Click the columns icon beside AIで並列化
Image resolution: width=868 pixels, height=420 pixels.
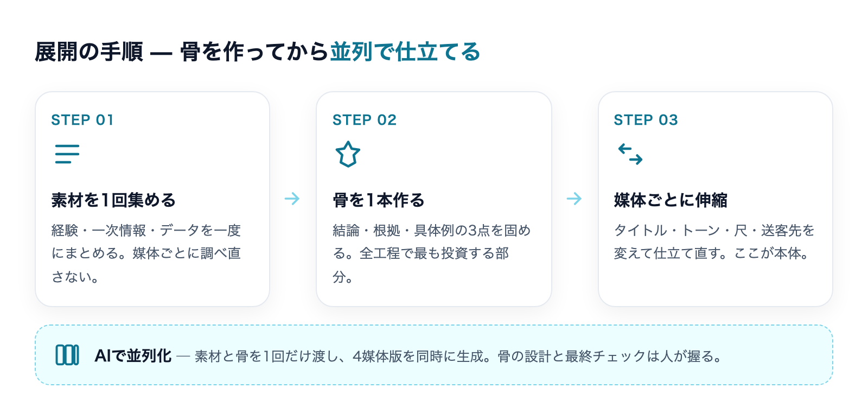tap(67, 355)
